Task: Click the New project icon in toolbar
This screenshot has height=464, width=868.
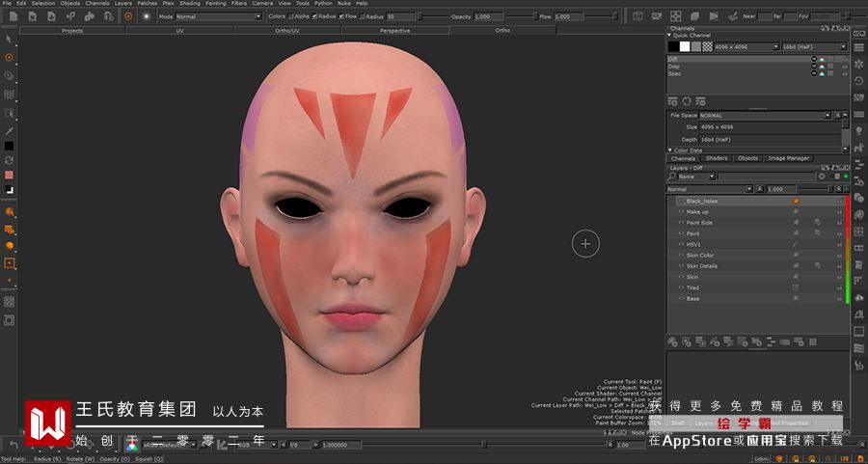Action: (14, 16)
